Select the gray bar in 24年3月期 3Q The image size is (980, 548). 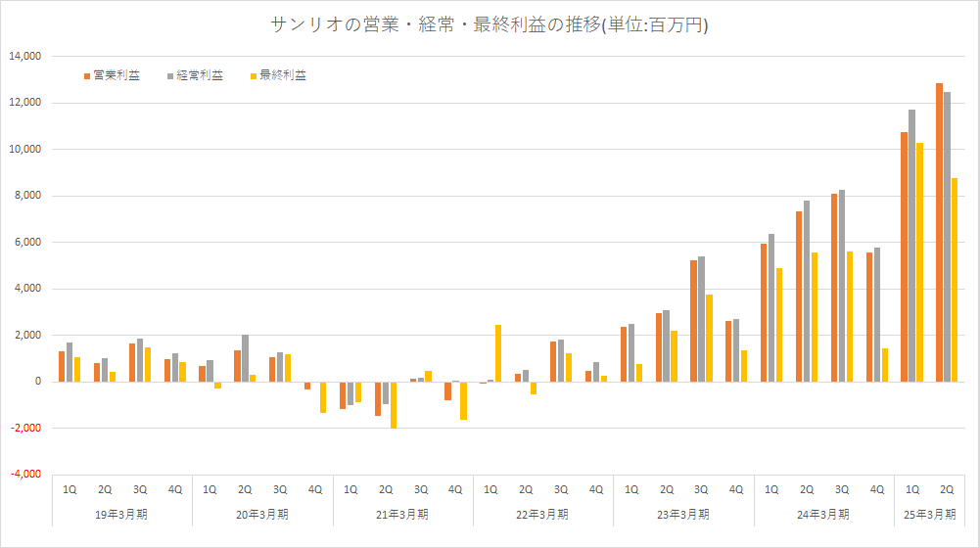[x=842, y=286]
